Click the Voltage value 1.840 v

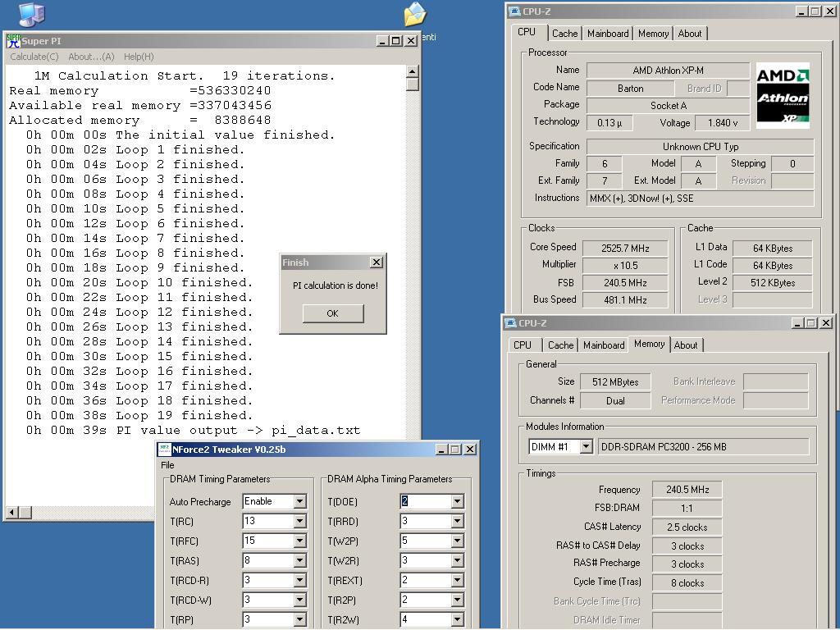(722, 123)
